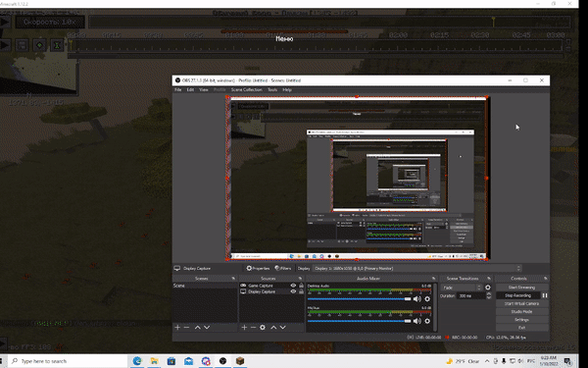Open the Edit menu in OBS
Viewport: 588px width, 368px height.
[190, 89]
